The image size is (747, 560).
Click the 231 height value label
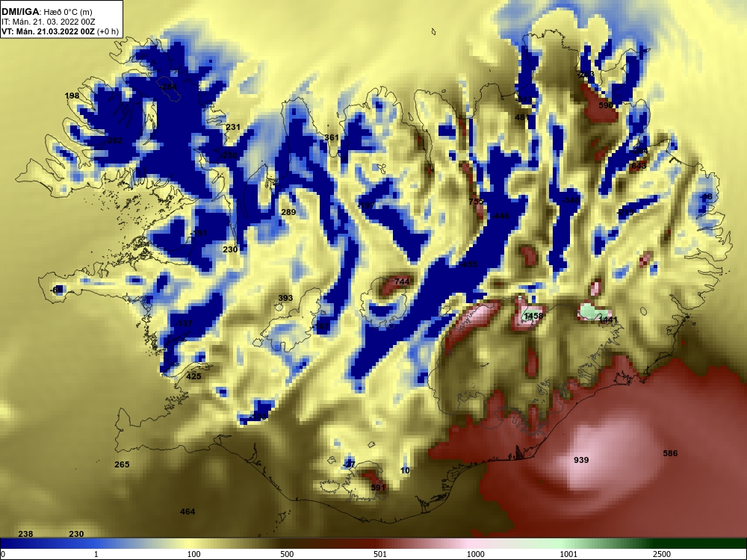(233, 127)
